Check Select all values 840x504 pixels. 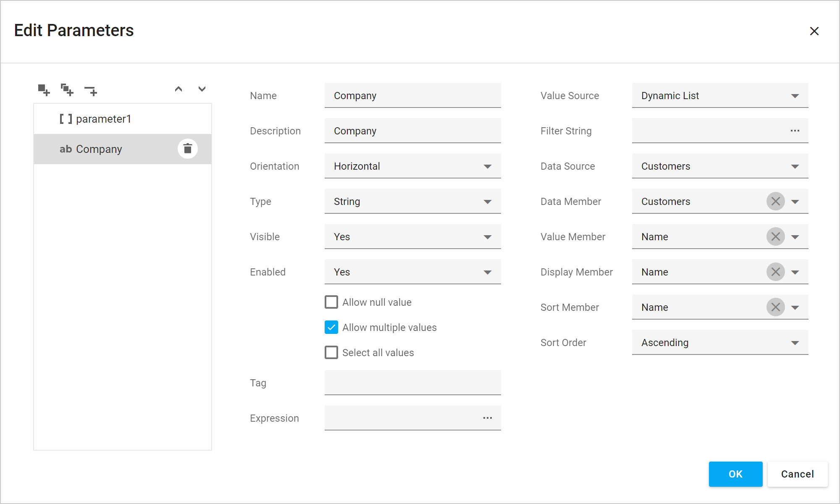[331, 352]
